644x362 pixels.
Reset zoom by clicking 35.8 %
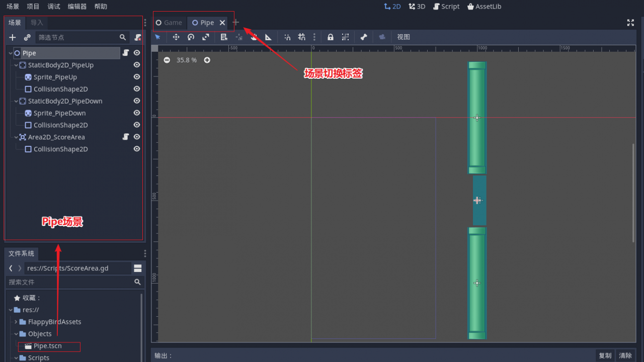pyautogui.click(x=186, y=60)
